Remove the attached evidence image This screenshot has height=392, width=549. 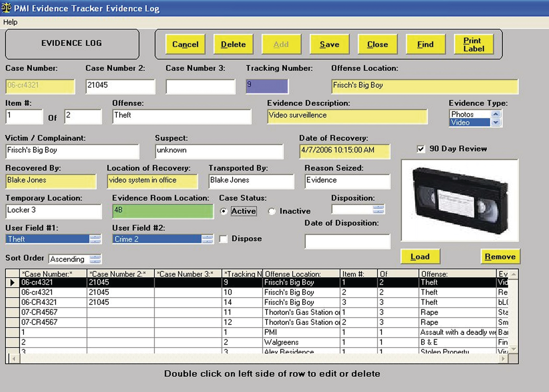500,256
